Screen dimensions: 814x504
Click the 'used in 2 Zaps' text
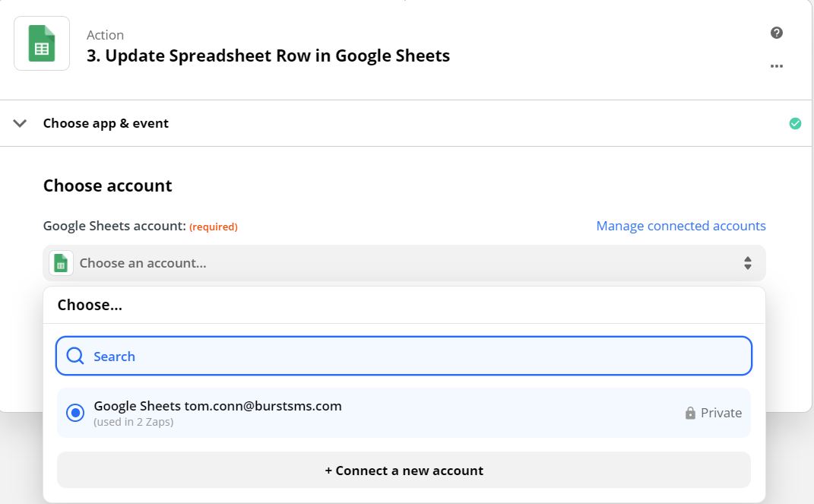pyautogui.click(x=134, y=422)
